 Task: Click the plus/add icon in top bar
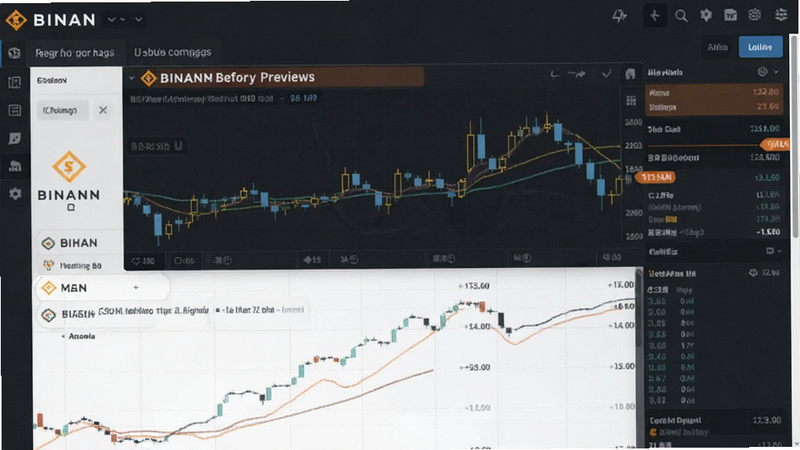point(655,16)
